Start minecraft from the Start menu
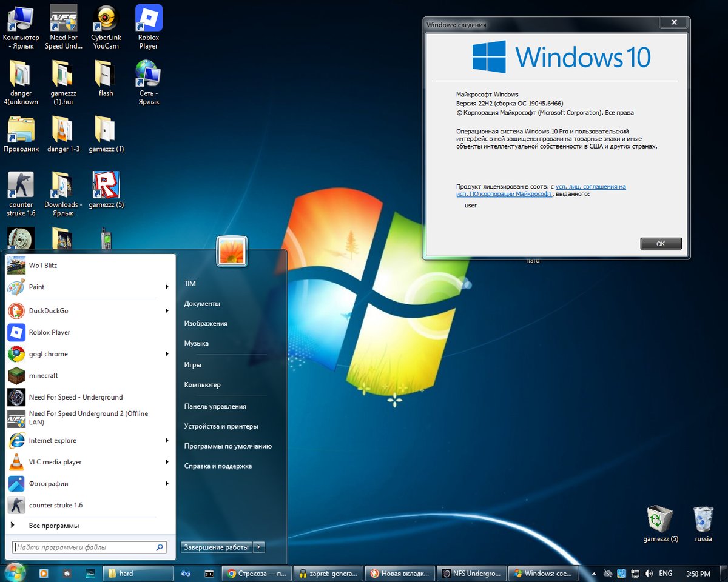Viewport: 728px width, 582px height. 90,376
